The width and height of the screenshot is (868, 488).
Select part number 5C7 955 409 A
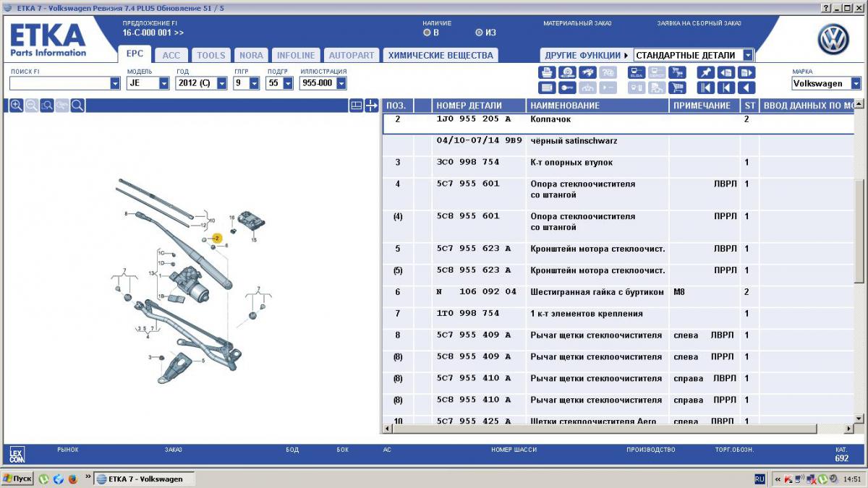pyautogui.click(x=474, y=335)
